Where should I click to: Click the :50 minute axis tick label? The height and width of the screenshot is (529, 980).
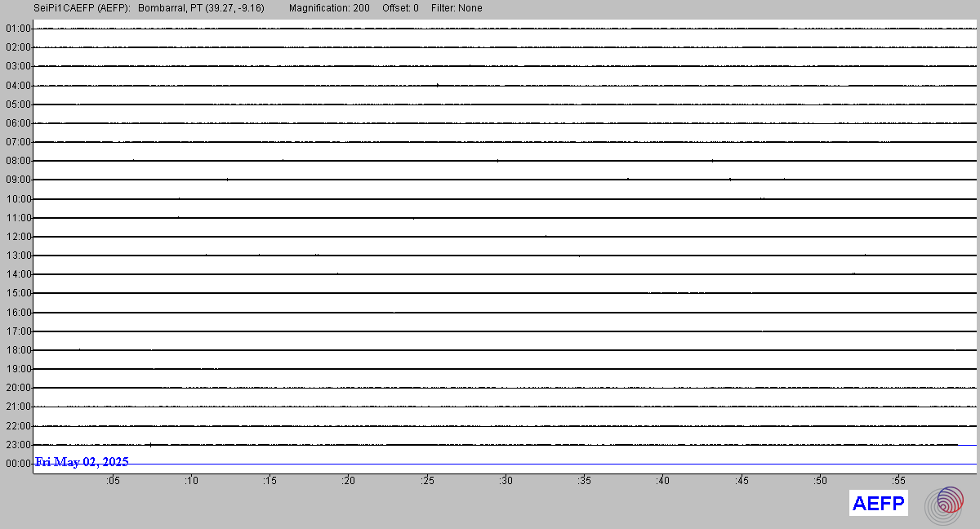point(820,482)
